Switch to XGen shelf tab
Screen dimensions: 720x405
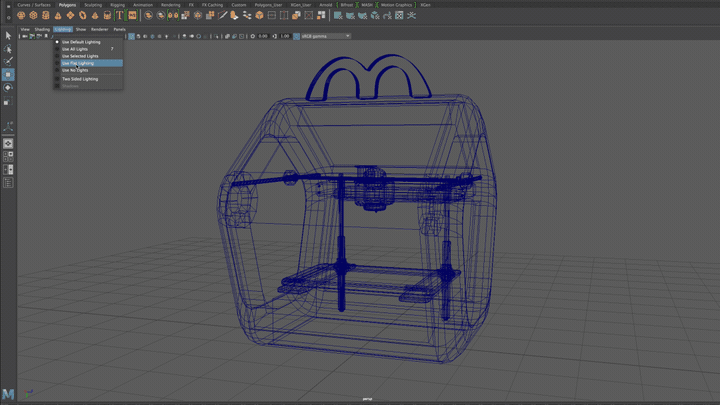click(426, 5)
